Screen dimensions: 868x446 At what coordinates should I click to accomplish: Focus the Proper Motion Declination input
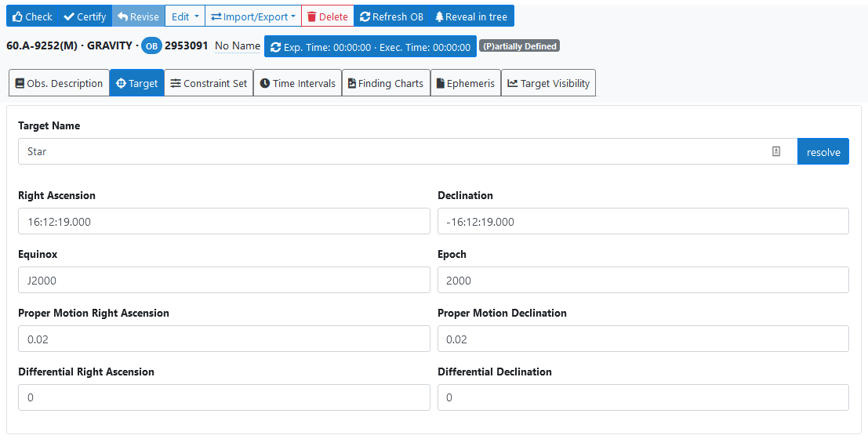642,339
